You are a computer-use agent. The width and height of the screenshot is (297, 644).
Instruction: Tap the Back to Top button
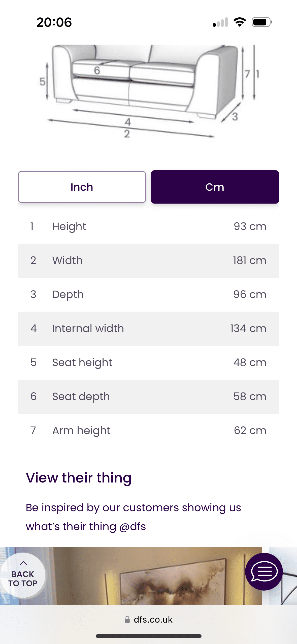[x=23, y=575]
